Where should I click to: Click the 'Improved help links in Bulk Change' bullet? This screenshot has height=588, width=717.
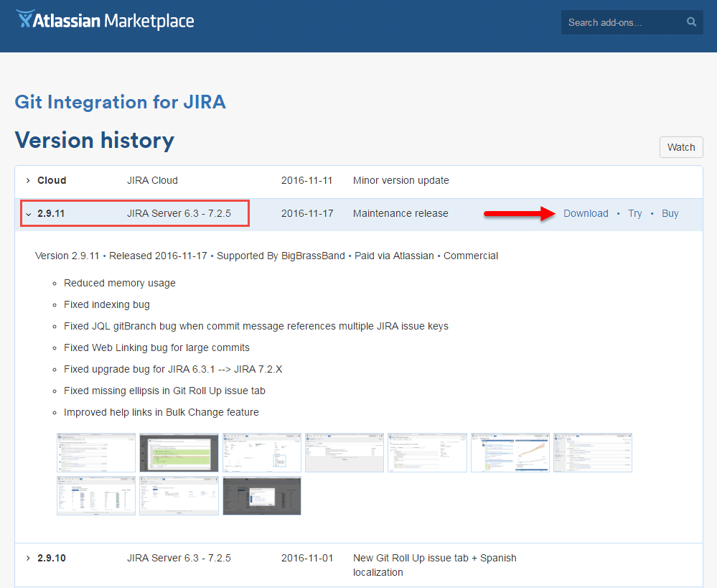(161, 412)
